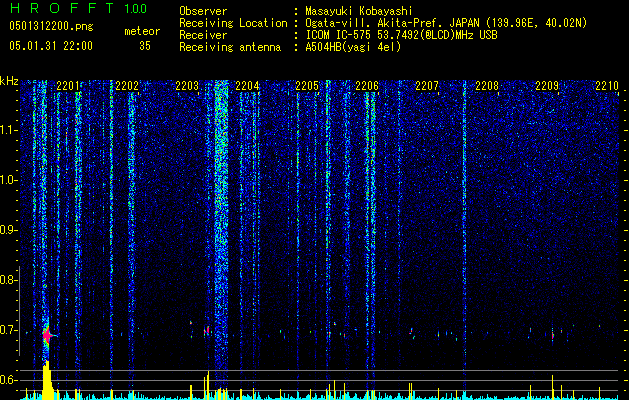629x400 pixels.
Task: Click the 2202 time marker
Action: [x=127, y=86]
